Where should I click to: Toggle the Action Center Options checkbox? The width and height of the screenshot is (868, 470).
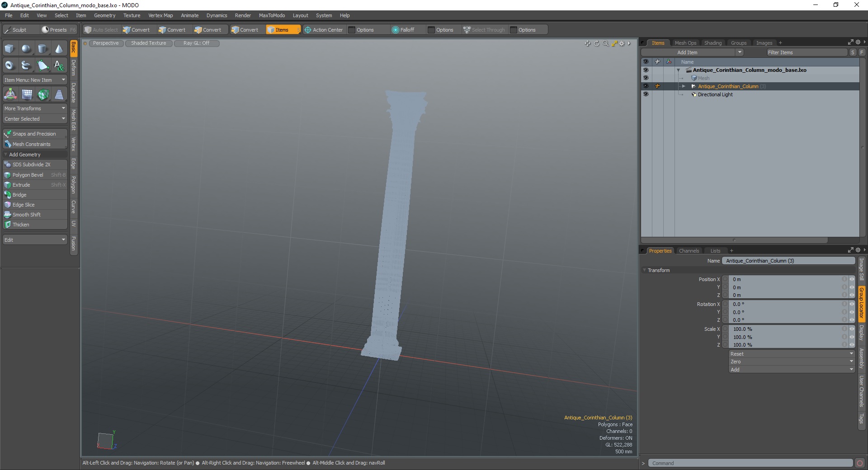[x=352, y=30]
